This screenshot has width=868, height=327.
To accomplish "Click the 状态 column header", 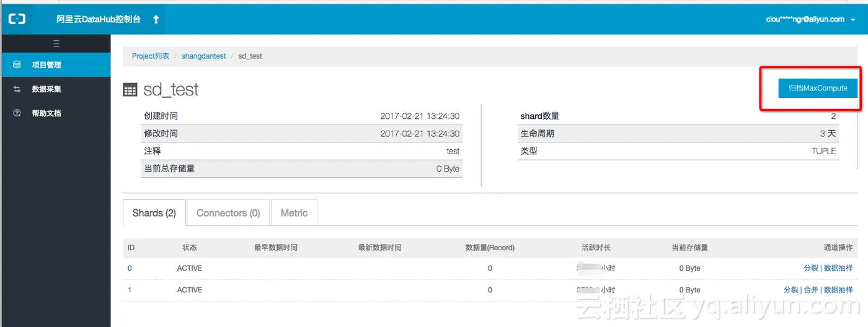I will tap(190, 247).
